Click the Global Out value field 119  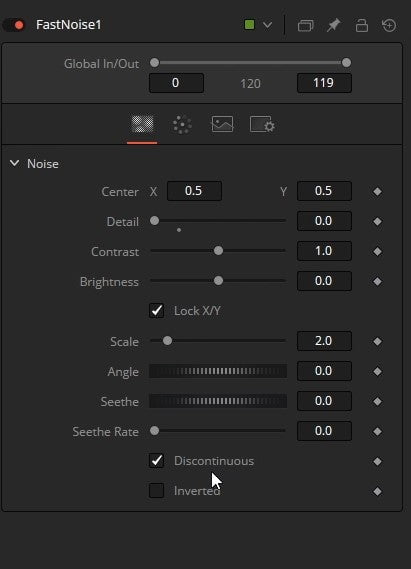pos(324,83)
